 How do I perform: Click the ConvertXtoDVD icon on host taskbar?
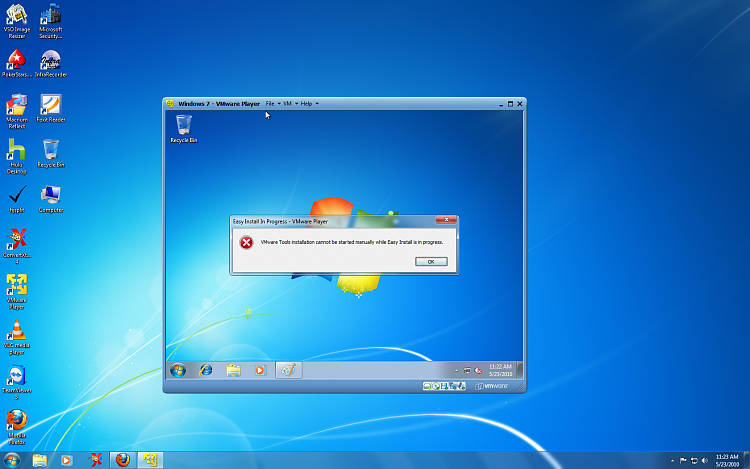point(95,460)
